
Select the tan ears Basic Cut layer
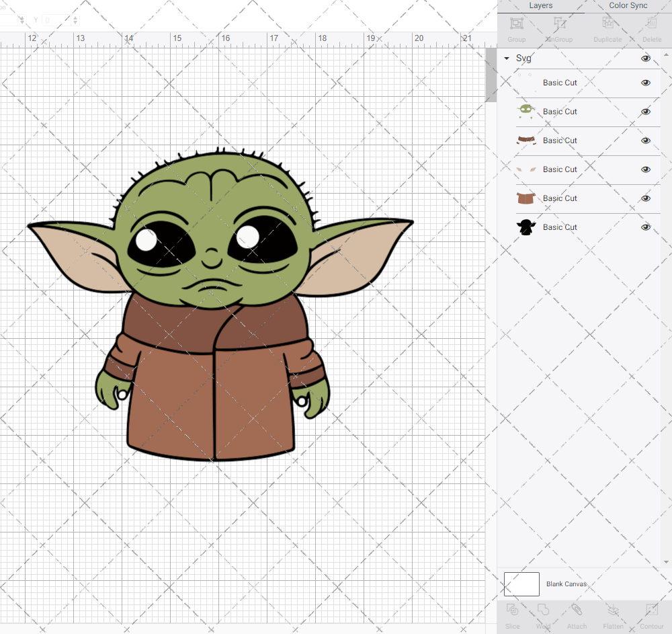click(560, 169)
